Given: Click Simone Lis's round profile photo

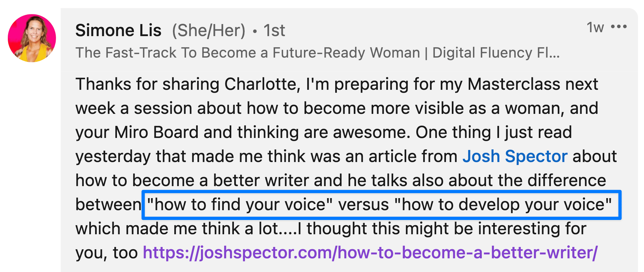Looking at the screenshot, I should (32, 38).
